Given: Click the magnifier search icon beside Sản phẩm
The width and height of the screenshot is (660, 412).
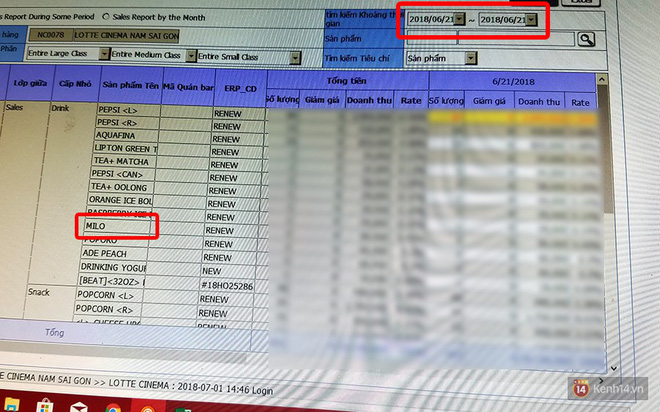Looking at the screenshot, I should (x=586, y=39).
